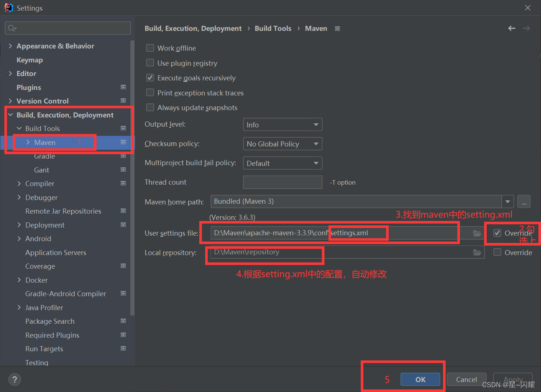Image resolution: width=541 pixels, height=392 pixels.
Task: Close the Settings dialog
Action: point(528,8)
